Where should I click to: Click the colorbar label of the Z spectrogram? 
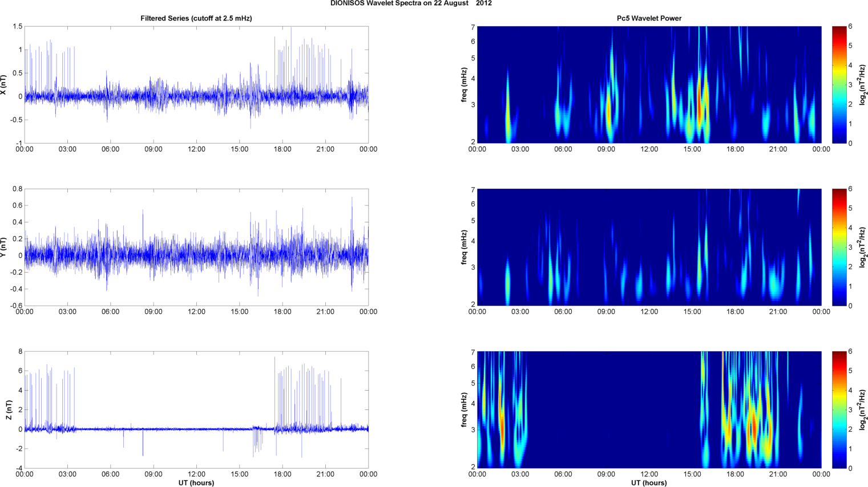pos(863,410)
